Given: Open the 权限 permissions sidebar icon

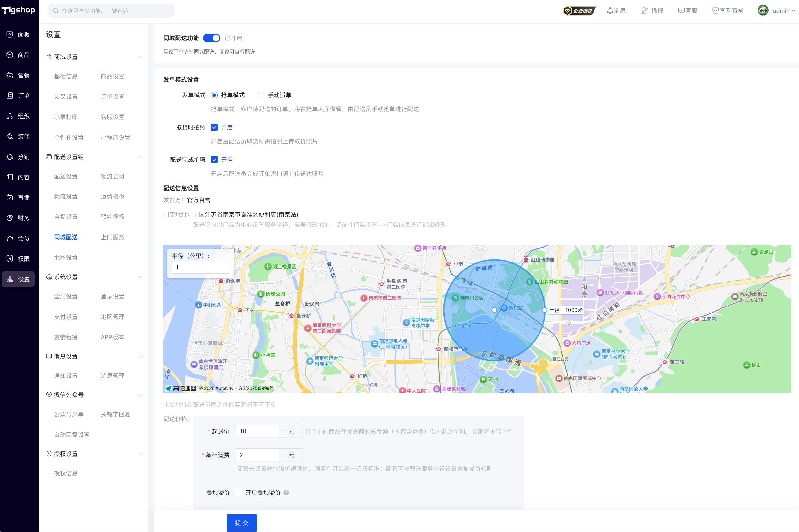Looking at the screenshot, I should (10, 258).
